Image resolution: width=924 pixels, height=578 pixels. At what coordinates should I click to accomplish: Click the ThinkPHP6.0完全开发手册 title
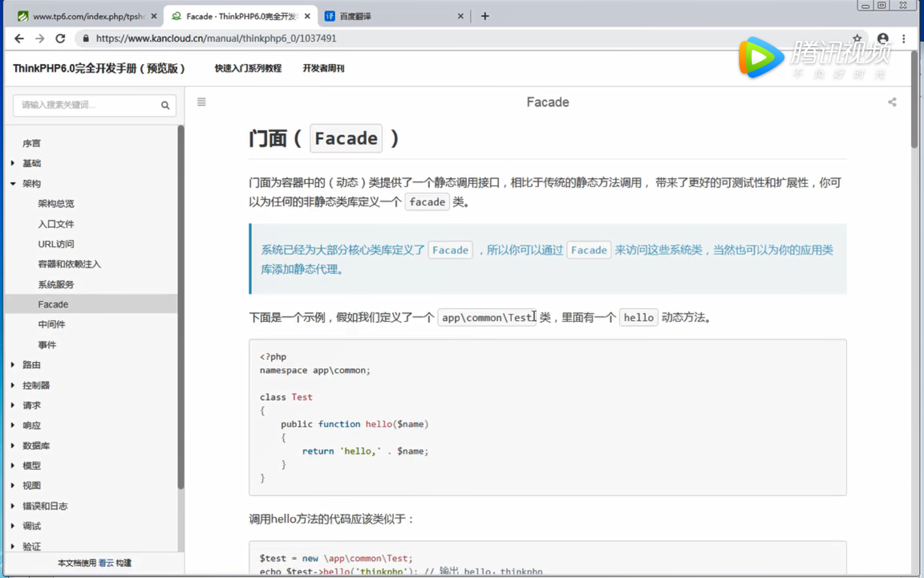tap(98, 68)
